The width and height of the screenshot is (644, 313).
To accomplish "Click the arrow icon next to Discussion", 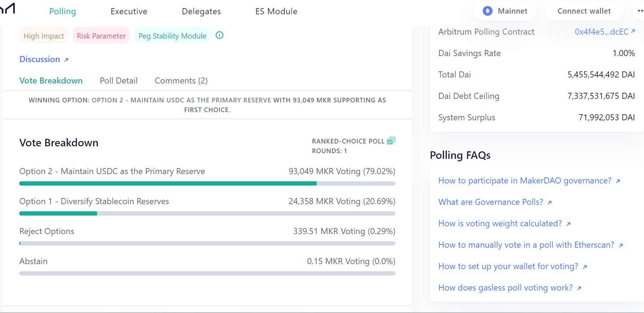I will (x=66, y=60).
